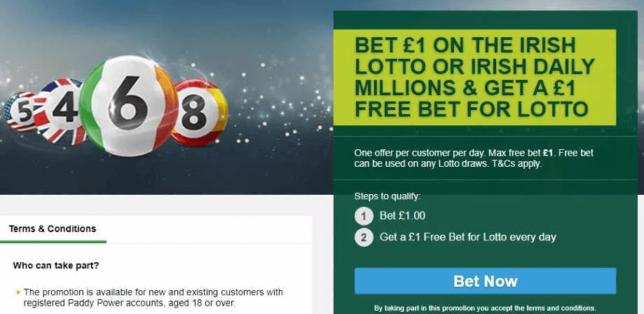This screenshot has height=314, width=644.
Task: Click the step 2 circle icon
Action: pyautogui.click(x=364, y=237)
